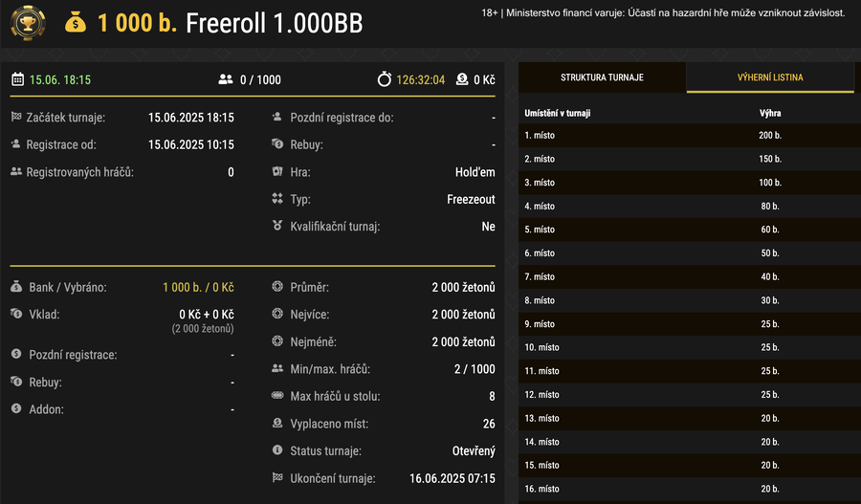Viewport: 861px width, 504px height.
Task: Click the dollar icon beside Addon
Action: pos(16,409)
